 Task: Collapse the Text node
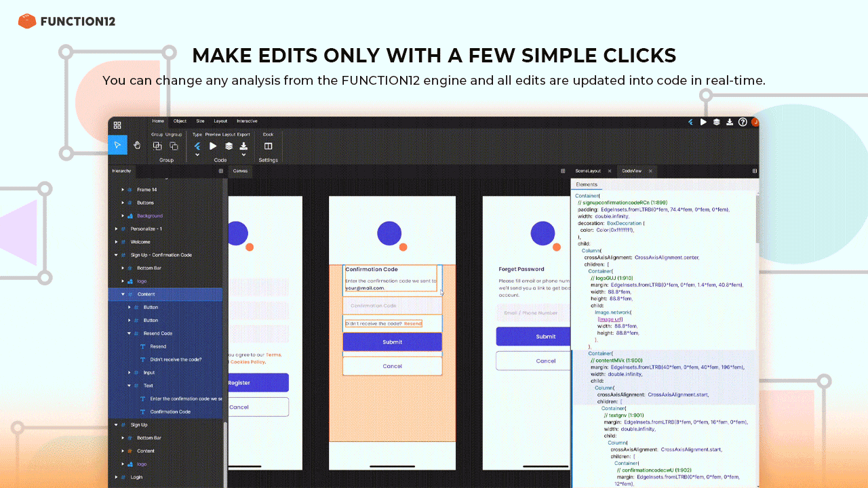(129, 386)
